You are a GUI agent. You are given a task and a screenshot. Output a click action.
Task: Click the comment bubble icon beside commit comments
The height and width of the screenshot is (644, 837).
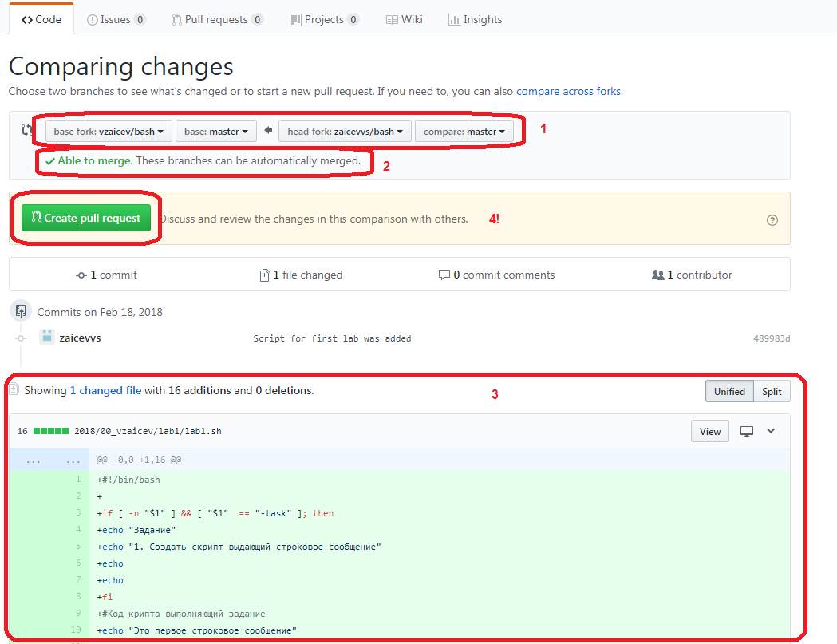pos(444,275)
